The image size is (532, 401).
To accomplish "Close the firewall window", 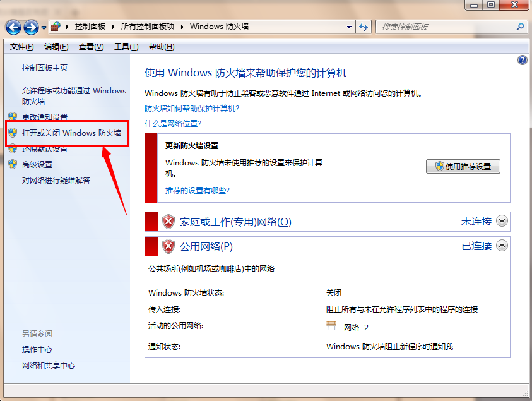I will pyautogui.click(x=514, y=5).
